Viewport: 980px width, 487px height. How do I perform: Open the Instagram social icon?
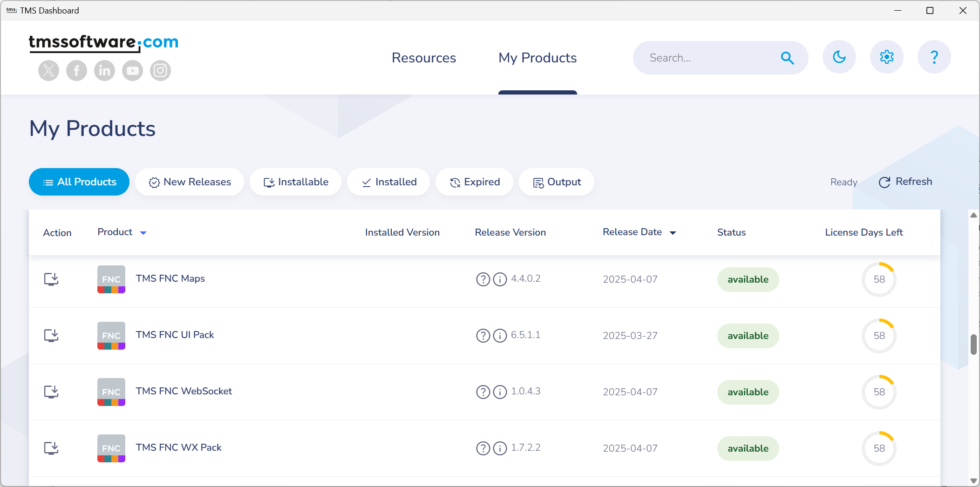161,71
